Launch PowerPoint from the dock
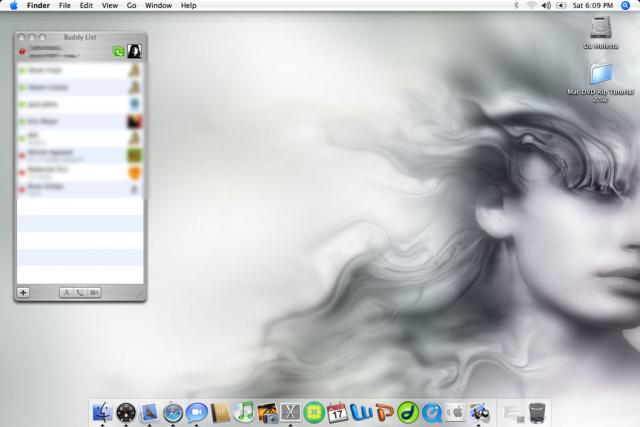 click(x=384, y=412)
